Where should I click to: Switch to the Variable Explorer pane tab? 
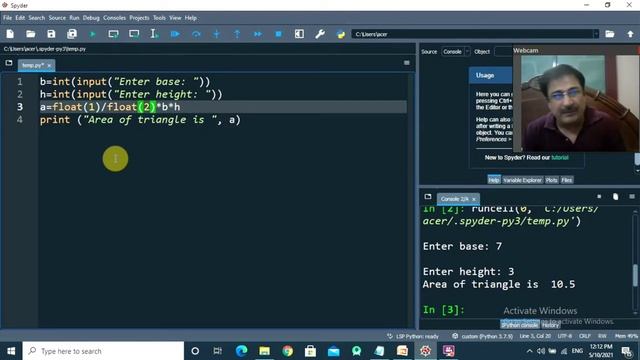pyautogui.click(x=522, y=180)
